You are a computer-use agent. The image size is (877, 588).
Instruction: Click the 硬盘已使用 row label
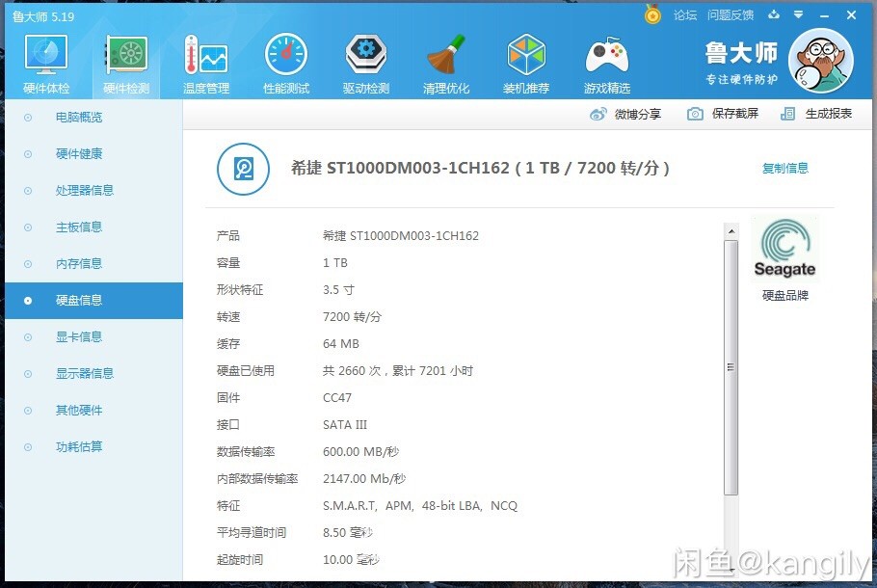tap(246, 371)
